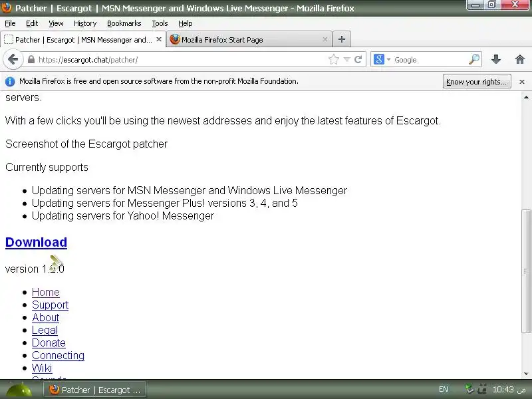Image resolution: width=532 pixels, height=399 pixels.
Task: Click the Firefox icon on the Start Page tab
Action: tap(175, 39)
